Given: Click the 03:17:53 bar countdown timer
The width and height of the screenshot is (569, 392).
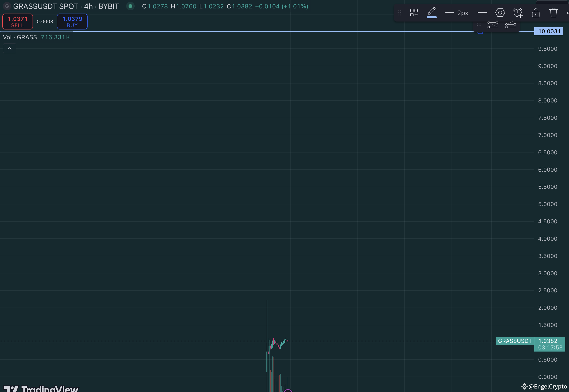Looking at the screenshot, I should coord(550,348).
